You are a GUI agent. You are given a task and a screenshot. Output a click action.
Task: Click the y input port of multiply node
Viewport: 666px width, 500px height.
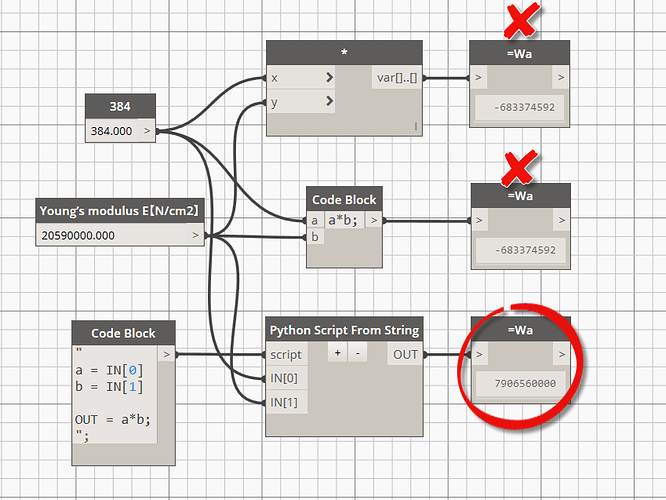tap(301, 102)
